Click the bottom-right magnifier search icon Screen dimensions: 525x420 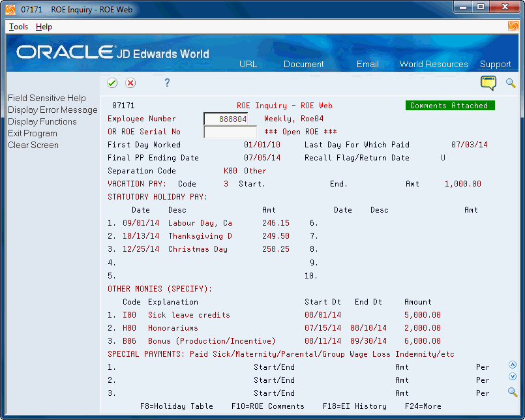[512, 392]
